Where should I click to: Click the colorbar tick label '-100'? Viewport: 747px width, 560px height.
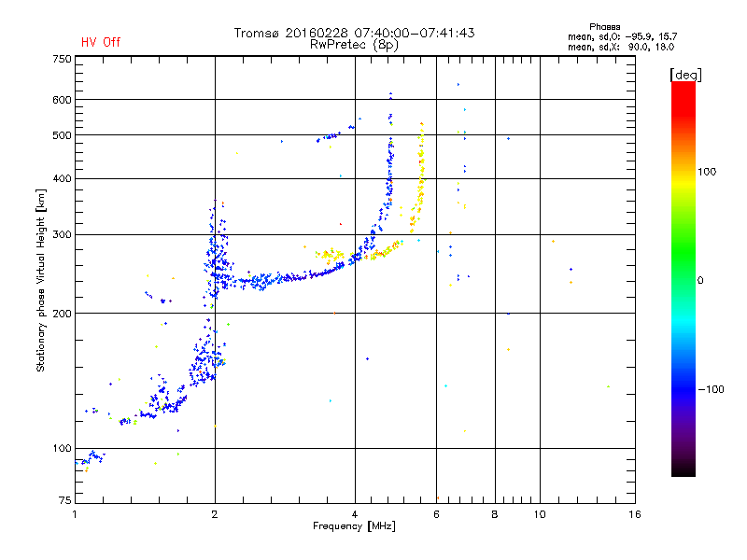click(x=712, y=389)
